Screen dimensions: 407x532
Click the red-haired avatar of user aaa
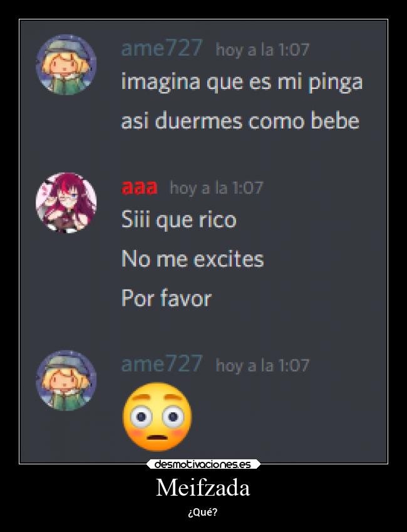(66, 202)
